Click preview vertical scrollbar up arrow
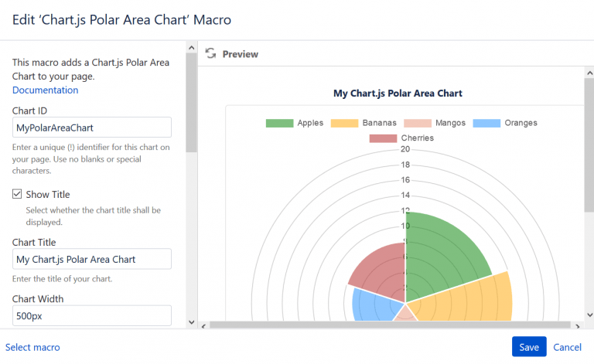Image resolution: width=594 pixels, height=364 pixels. 587,72
